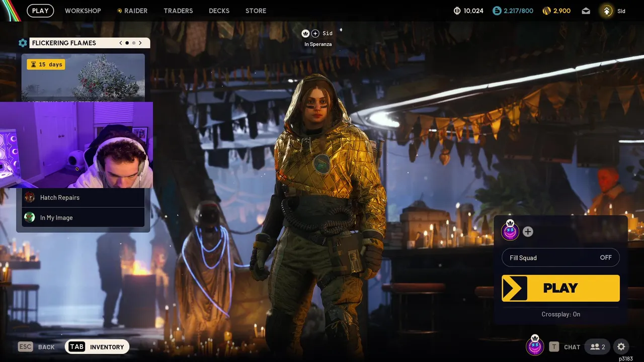Toggle Fill Squad off switch
644x362 pixels.
click(x=560, y=257)
